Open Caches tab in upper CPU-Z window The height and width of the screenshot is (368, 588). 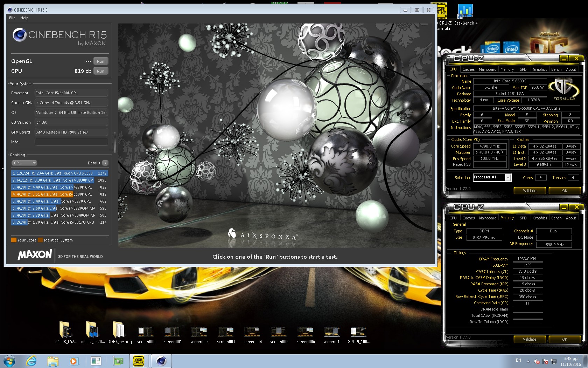click(x=468, y=69)
